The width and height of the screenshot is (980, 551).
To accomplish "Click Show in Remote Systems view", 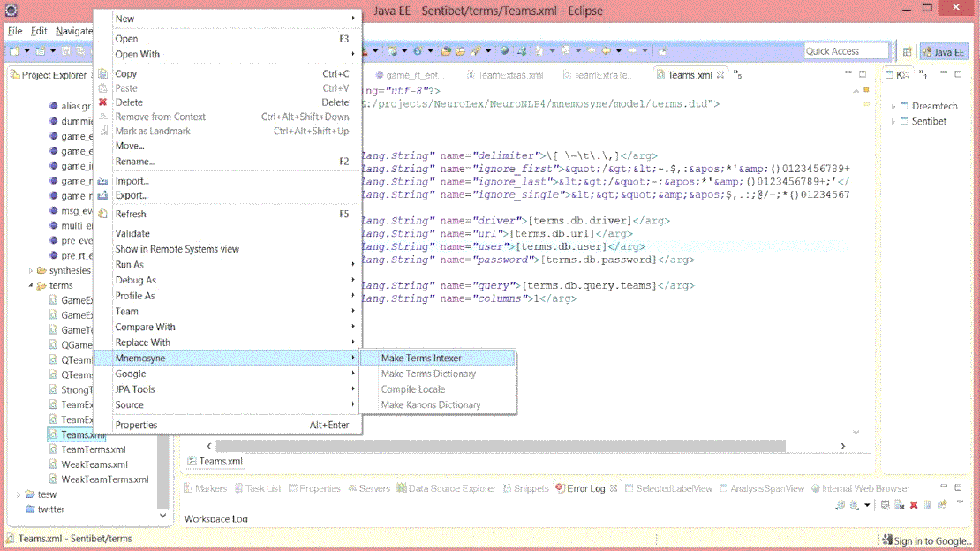I will pyautogui.click(x=228, y=249).
